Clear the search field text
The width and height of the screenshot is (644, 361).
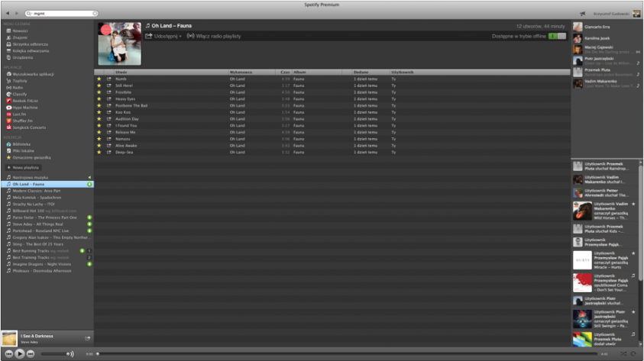tap(95, 13)
